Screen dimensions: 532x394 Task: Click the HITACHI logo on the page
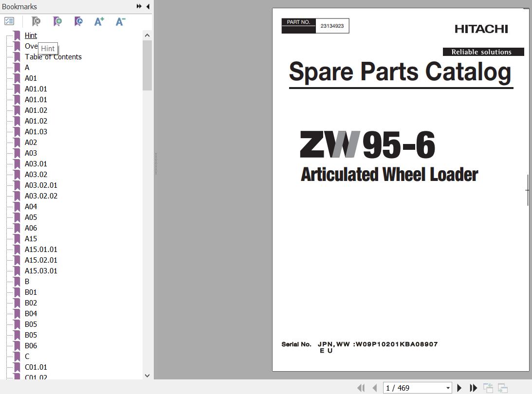[481, 29]
